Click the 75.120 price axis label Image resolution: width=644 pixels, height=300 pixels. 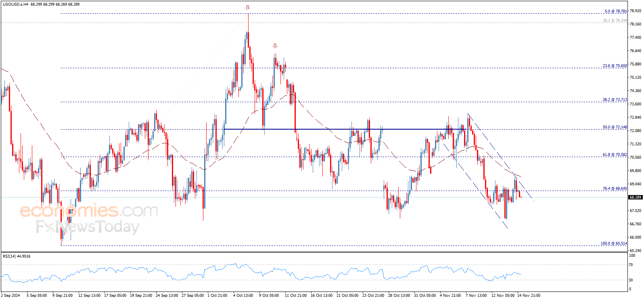coord(636,78)
